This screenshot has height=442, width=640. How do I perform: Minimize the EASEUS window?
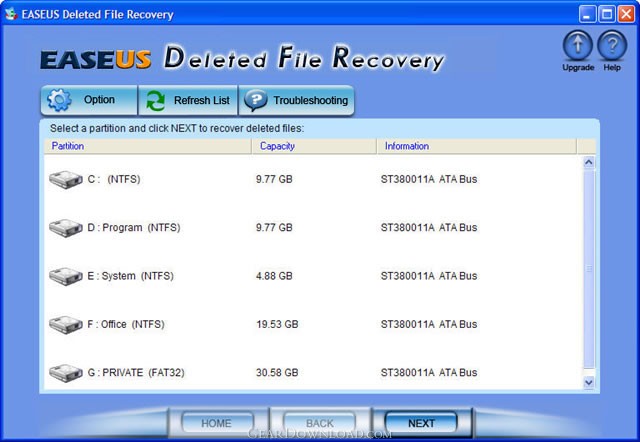[x=587, y=14]
